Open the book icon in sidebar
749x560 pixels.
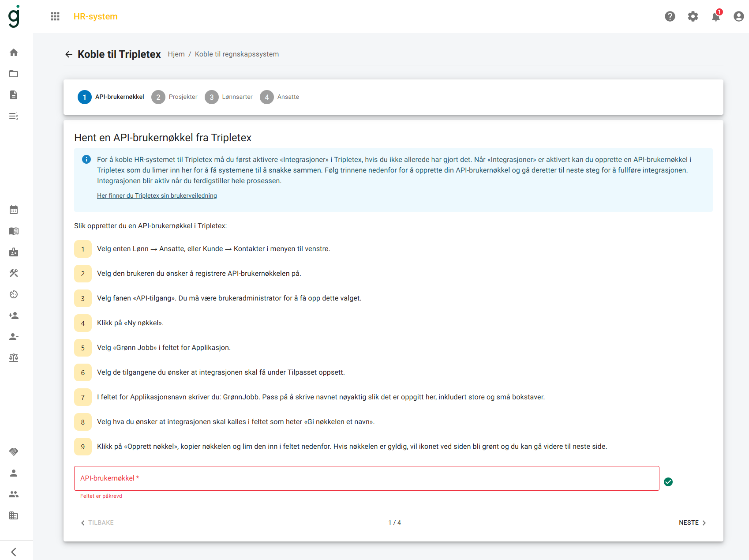[x=14, y=231]
